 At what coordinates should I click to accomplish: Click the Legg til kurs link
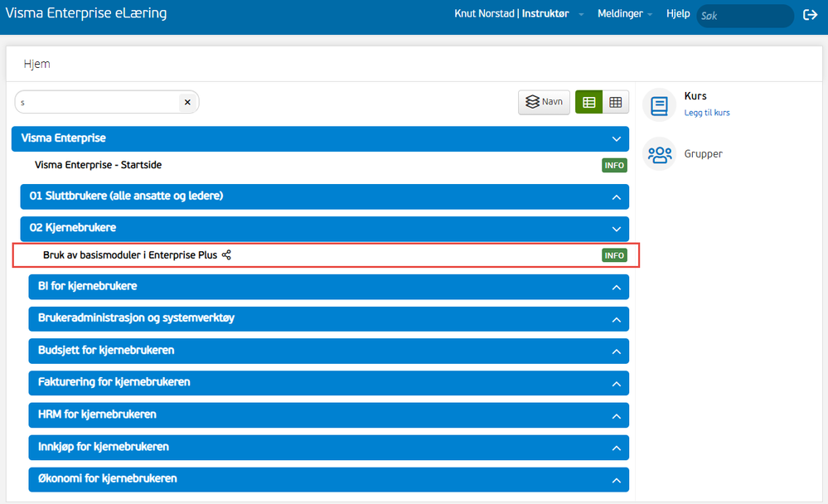(706, 113)
